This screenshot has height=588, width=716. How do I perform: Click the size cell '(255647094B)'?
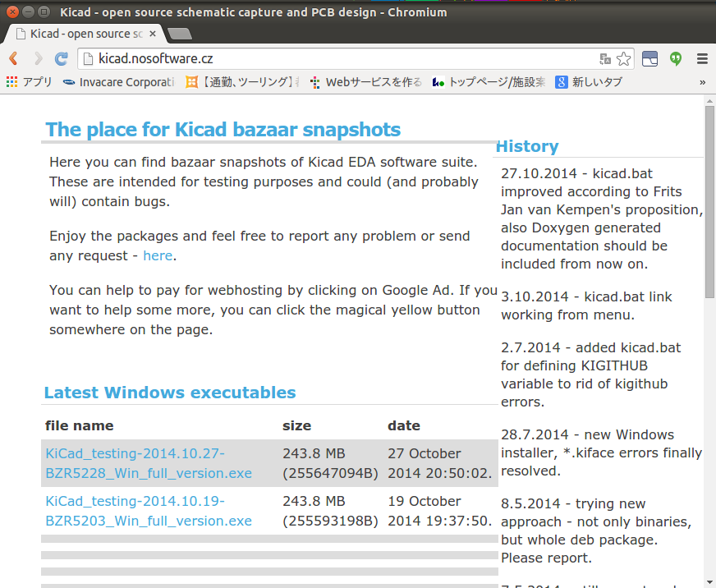(331, 473)
